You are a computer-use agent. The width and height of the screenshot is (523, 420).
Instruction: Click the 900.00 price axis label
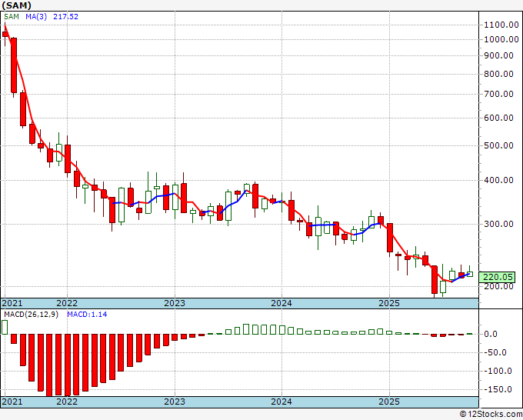click(x=498, y=55)
